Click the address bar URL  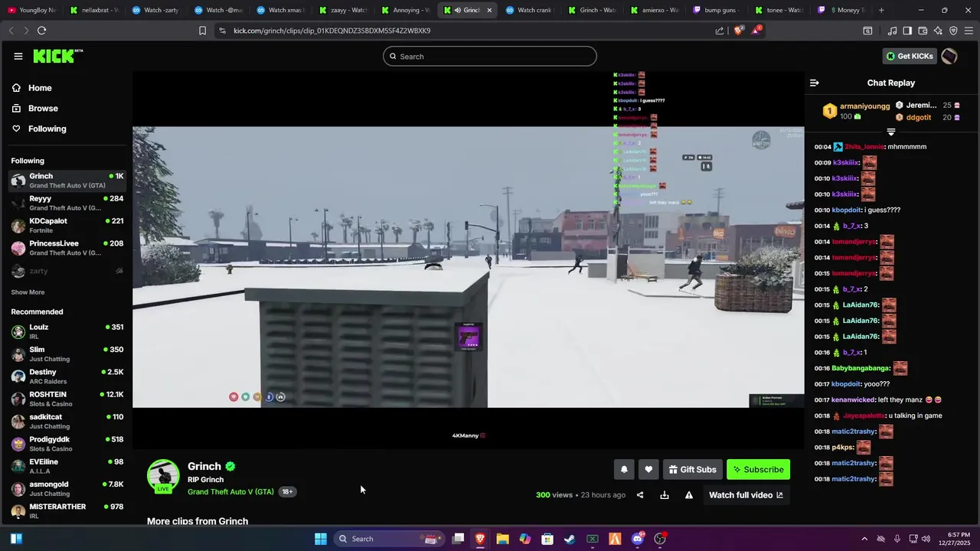click(332, 31)
